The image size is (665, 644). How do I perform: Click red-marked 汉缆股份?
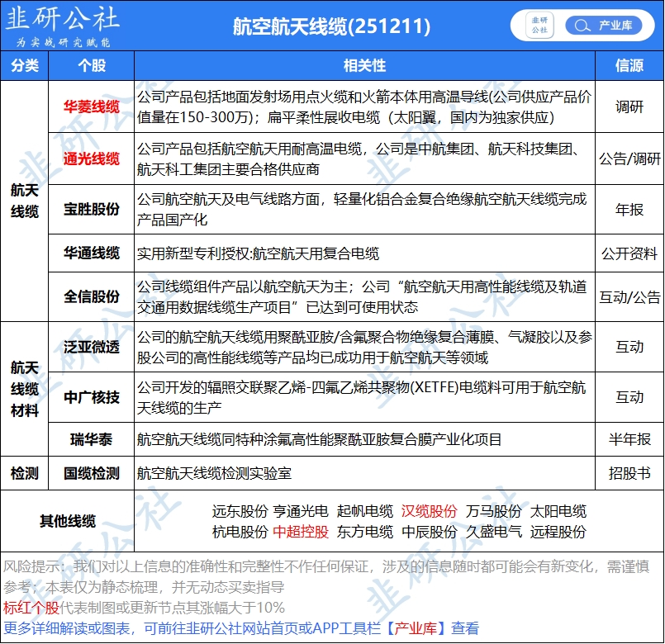tap(430, 511)
